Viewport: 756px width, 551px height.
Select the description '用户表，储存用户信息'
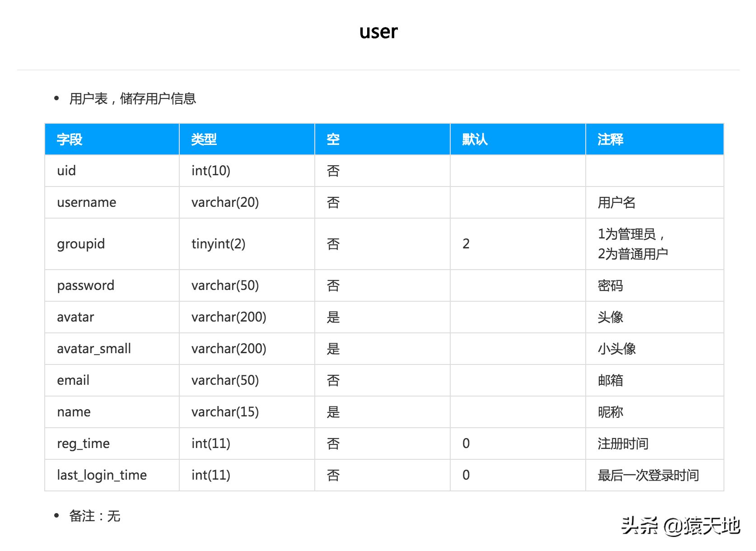[132, 98]
